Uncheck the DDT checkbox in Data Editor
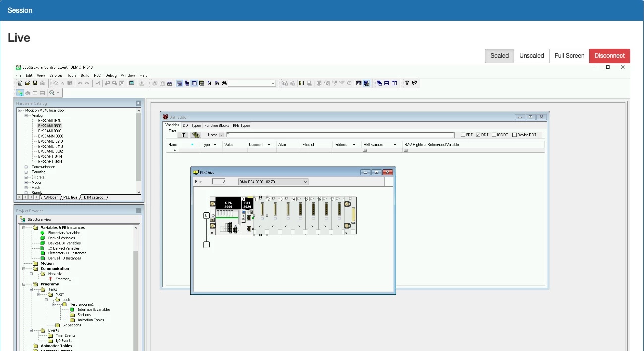This screenshot has height=351, width=644. [x=478, y=135]
